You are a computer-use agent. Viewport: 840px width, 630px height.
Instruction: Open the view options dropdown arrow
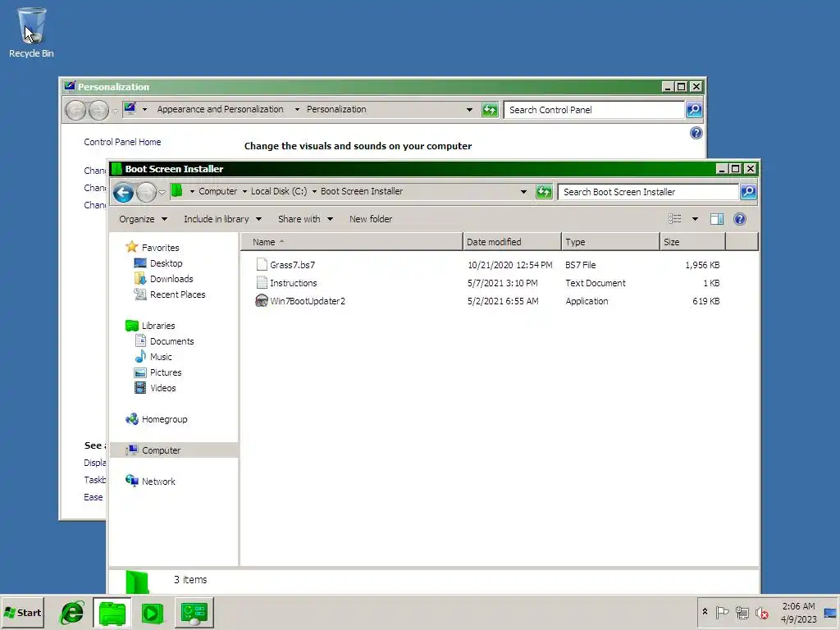pyautogui.click(x=695, y=218)
